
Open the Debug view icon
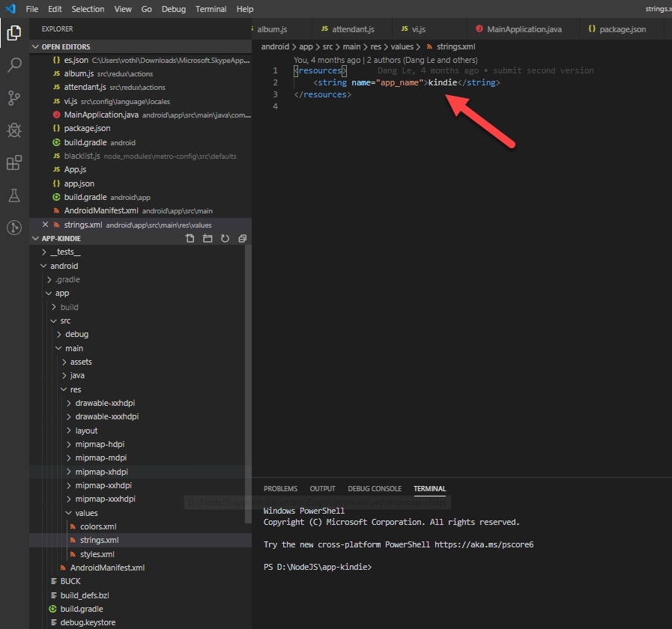(14, 130)
